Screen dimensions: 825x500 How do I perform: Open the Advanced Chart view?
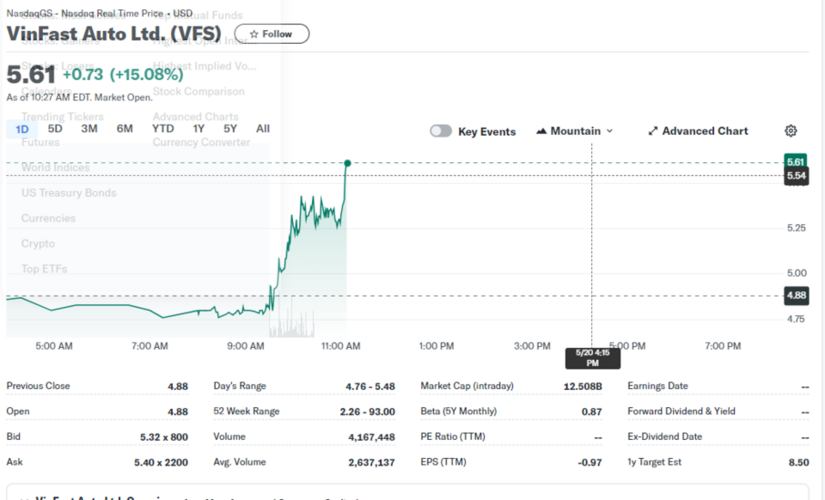[x=698, y=131]
